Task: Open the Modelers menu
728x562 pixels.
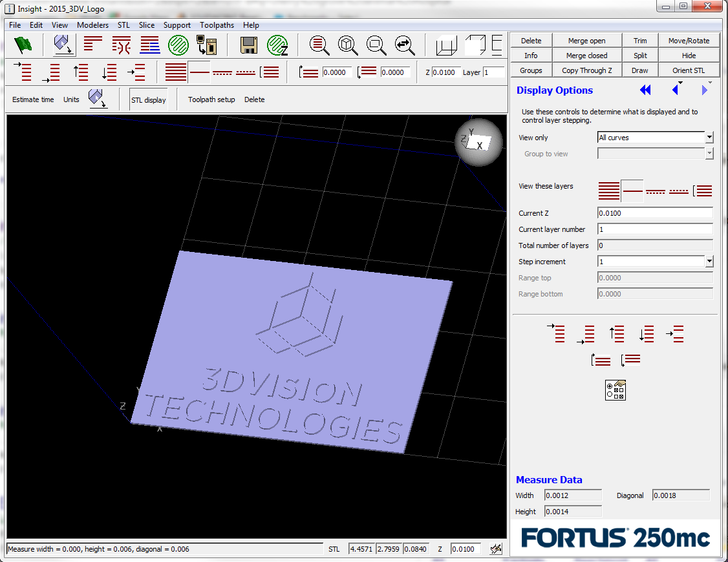Action: pos(93,25)
